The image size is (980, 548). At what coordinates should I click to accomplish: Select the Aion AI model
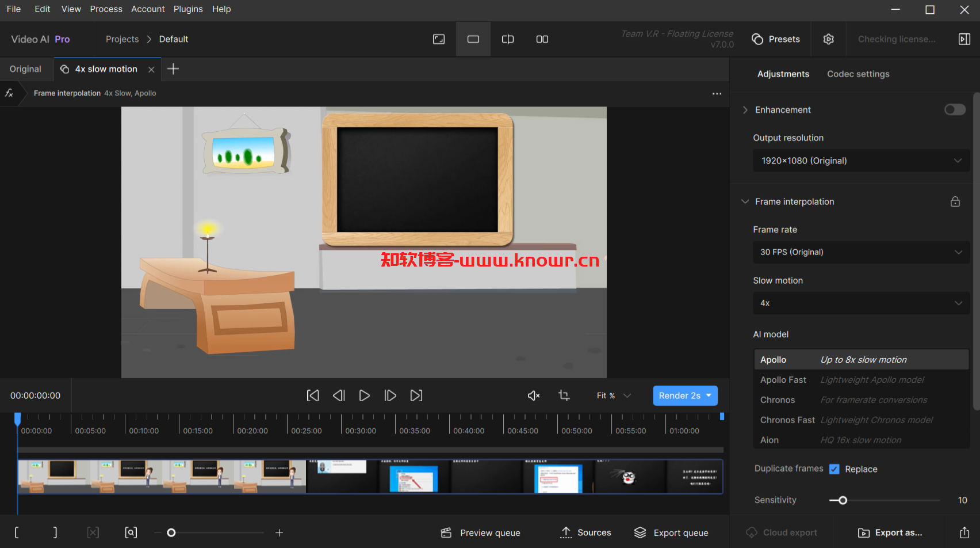click(x=861, y=440)
